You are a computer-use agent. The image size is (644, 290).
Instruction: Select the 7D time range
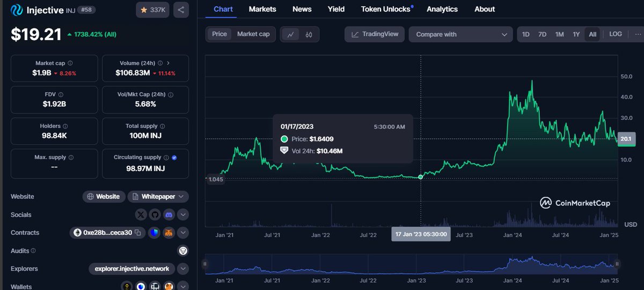[x=543, y=34]
